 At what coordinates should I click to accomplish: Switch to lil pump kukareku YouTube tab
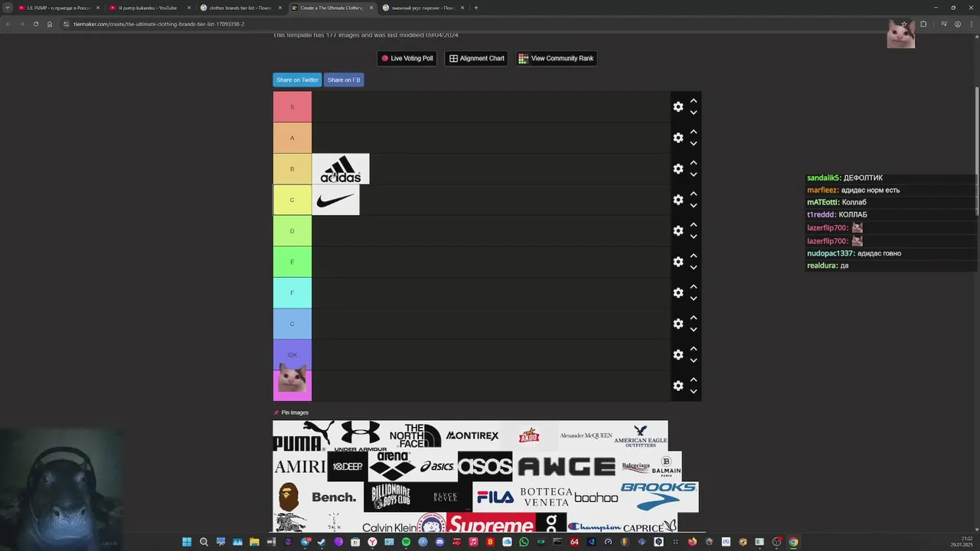(148, 8)
